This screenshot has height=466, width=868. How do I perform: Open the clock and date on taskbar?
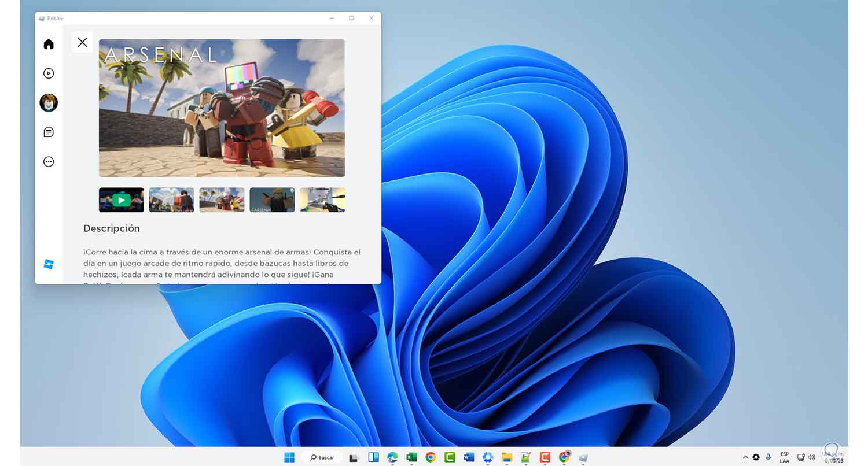[834, 457]
